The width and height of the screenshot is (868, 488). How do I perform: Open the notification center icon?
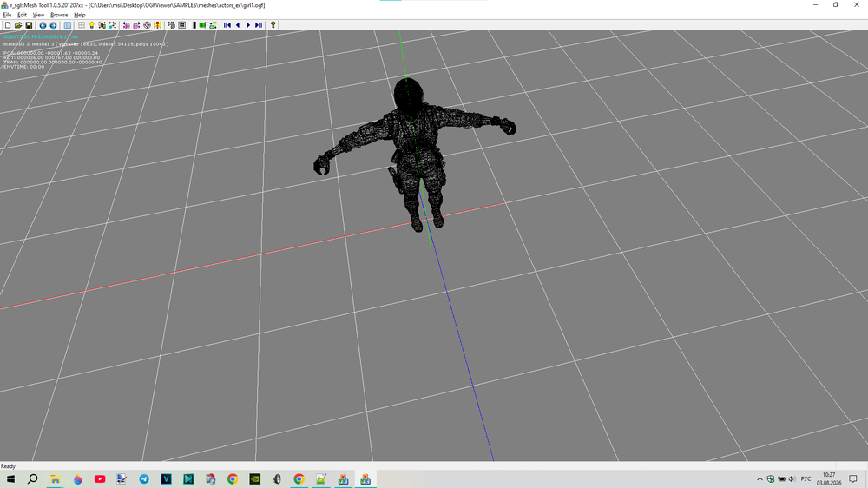pos(853,479)
